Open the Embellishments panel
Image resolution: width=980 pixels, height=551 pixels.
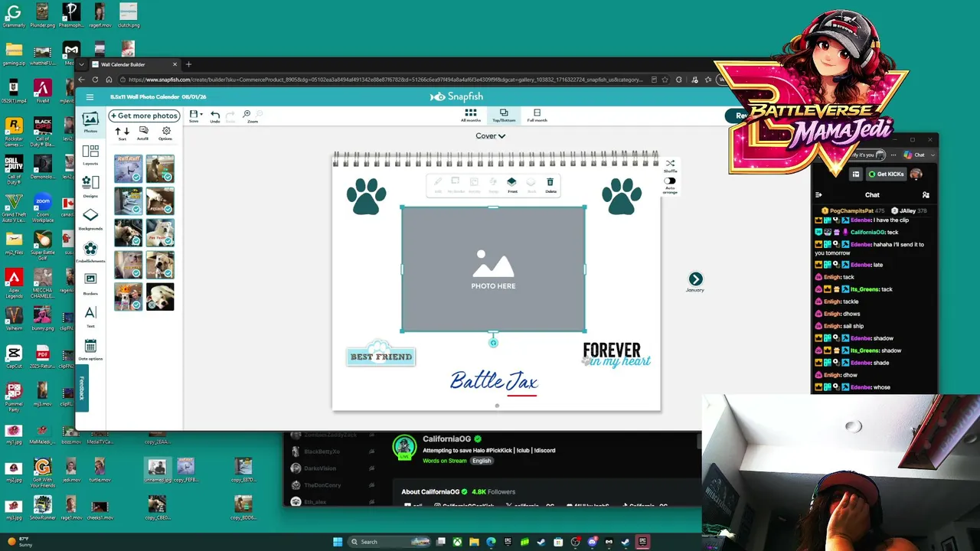coord(90,252)
